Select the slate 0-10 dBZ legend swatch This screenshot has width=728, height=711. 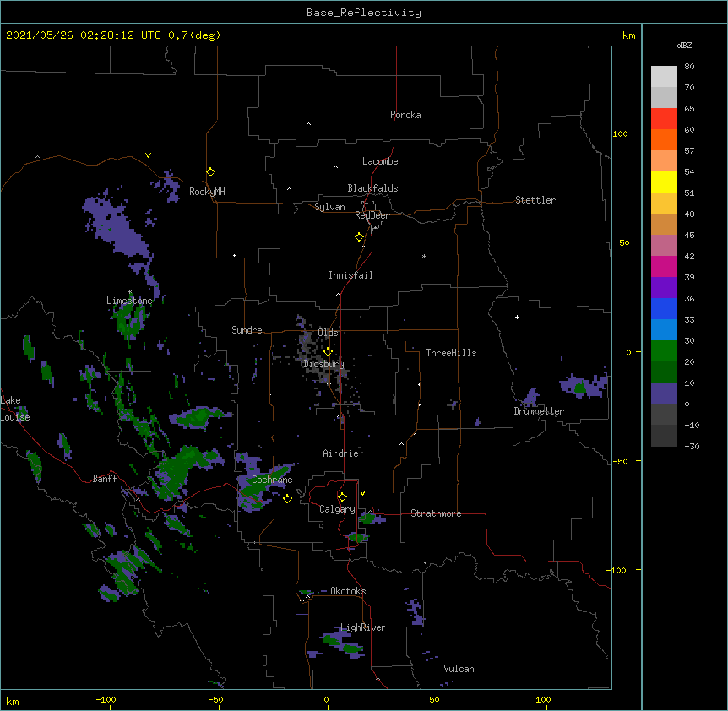[x=664, y=393]
